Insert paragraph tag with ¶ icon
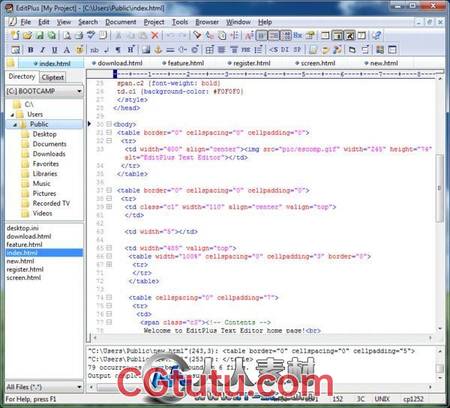This screenshot has height=408, width=450. 118,50
